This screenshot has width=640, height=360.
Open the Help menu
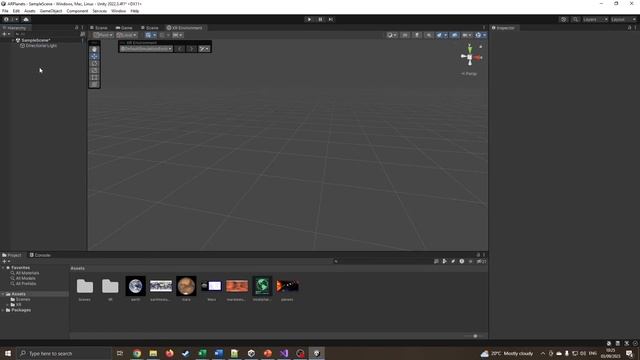click(135, 11)
